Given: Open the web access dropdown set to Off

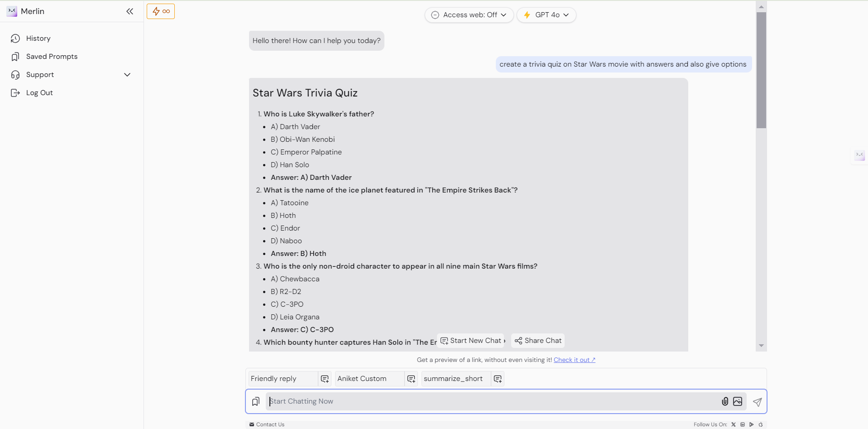Looking at the screenshot, I should click(469, 15).
